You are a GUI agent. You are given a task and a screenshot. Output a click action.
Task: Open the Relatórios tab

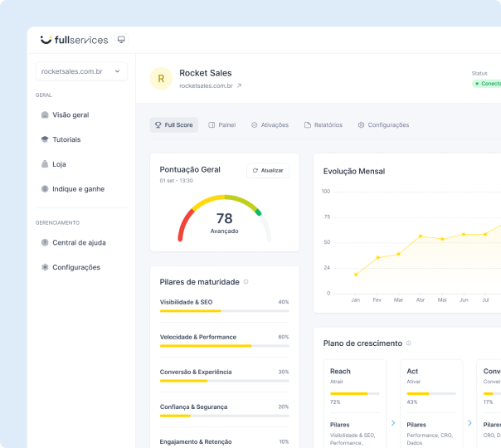point(323,125)
